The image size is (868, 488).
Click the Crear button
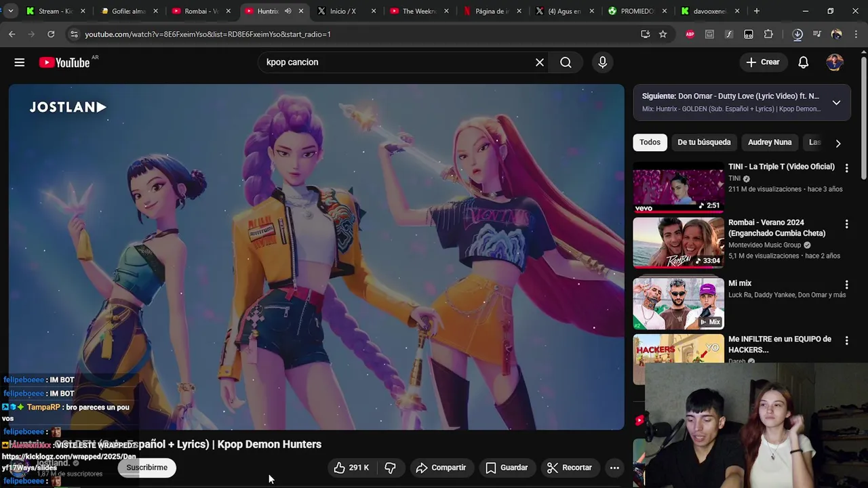click(x=763, y=62)
